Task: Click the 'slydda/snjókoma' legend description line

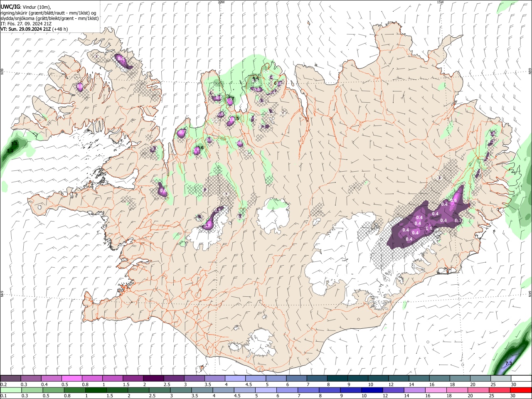Action: pyautogui.click(x=49, y=18)
